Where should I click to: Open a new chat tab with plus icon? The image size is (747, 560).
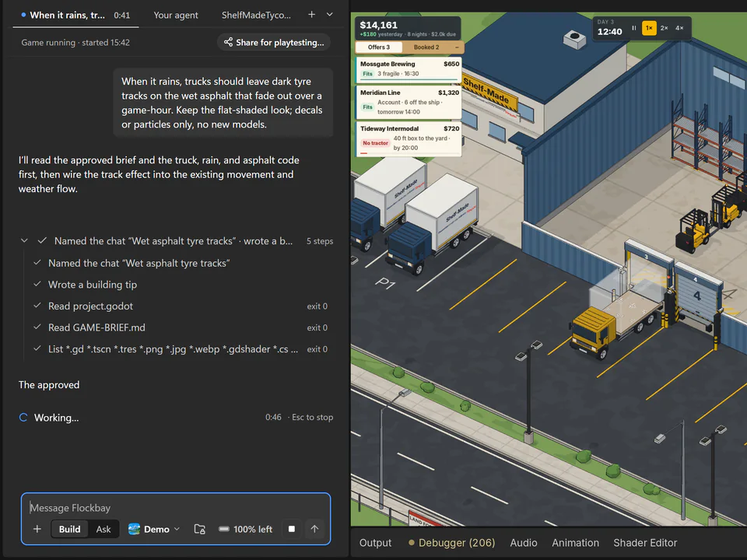tap(311, 15)
